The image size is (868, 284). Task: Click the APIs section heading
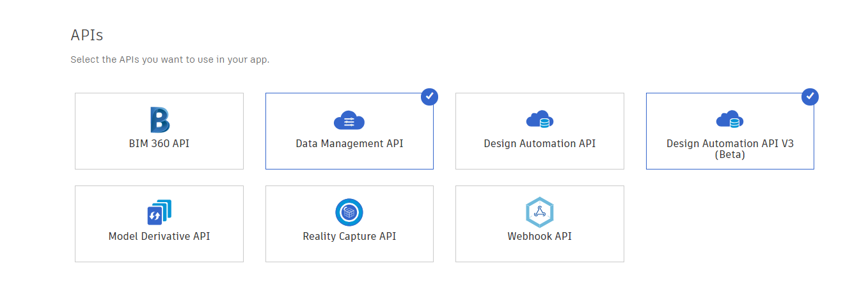[86, 35]
